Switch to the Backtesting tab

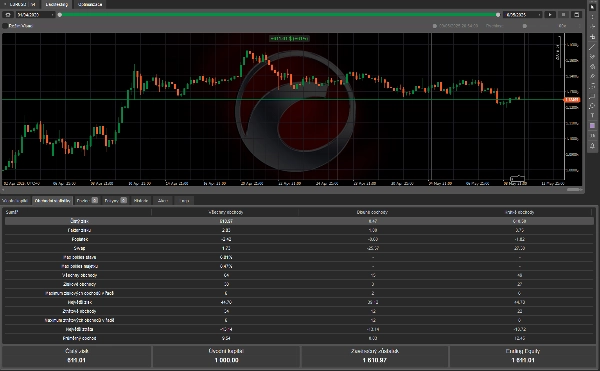tap(56, 4)
